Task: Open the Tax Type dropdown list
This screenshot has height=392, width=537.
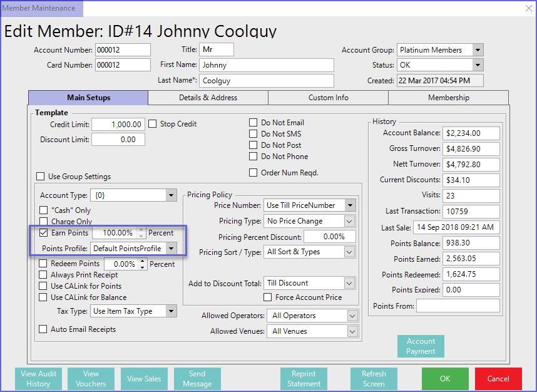Action: coord(171,311)
